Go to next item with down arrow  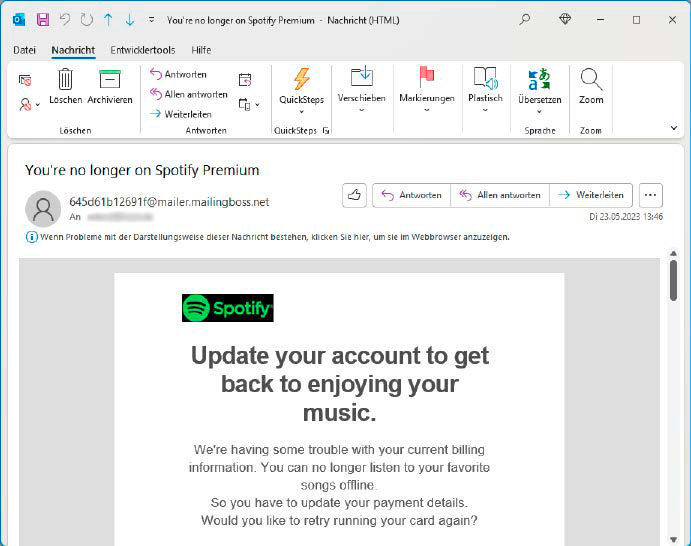130,20
